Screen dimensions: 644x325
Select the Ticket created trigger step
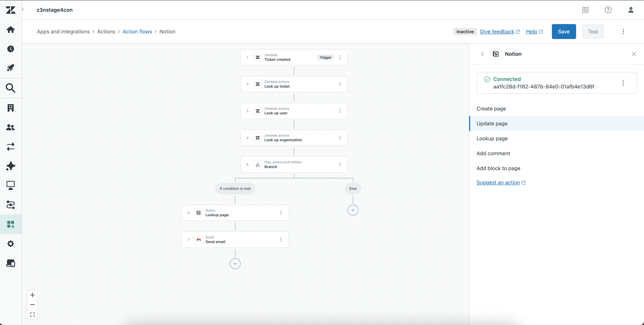coord(294,57)
